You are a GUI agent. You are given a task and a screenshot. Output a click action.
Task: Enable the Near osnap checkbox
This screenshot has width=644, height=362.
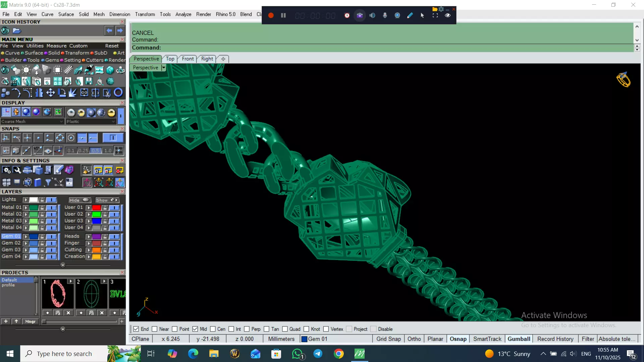coord(155,329)
